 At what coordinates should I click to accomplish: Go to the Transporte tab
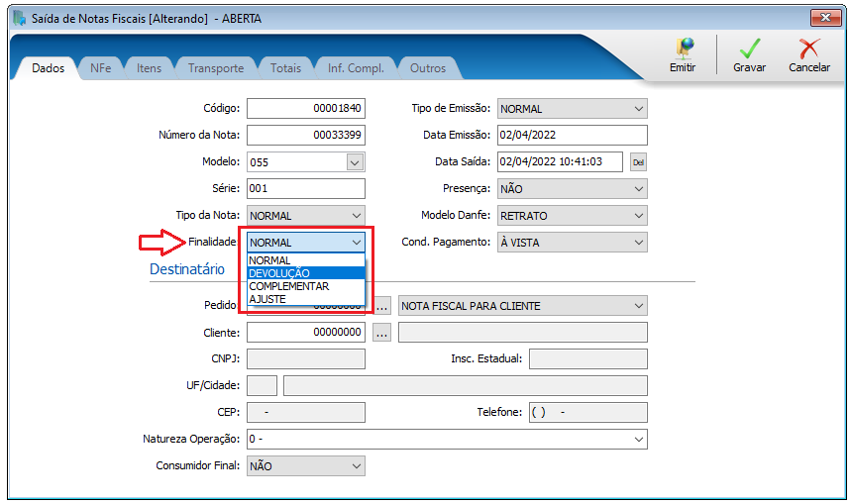pos(215,68)
